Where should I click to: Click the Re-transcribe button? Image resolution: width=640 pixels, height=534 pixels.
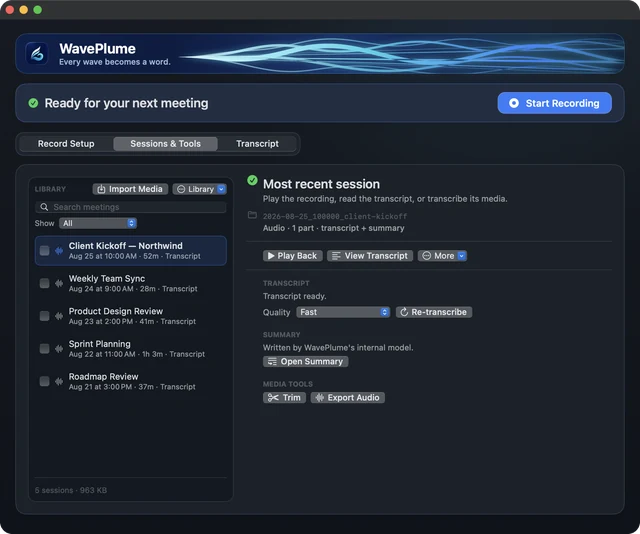tap(434, 312)
